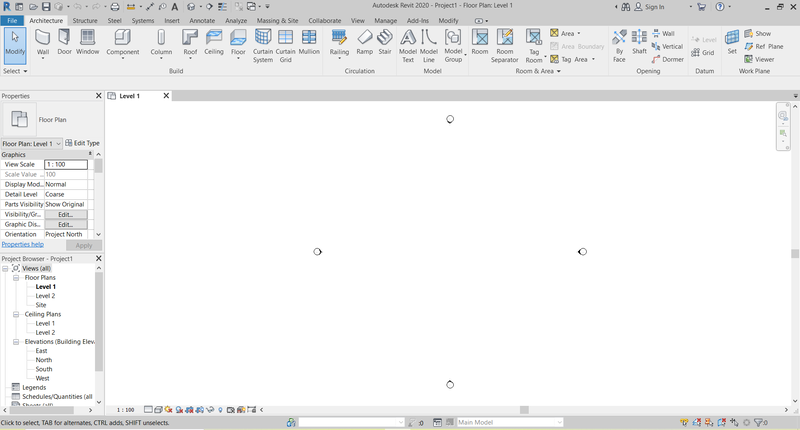
Task: Collapse the Elevations (Building Elevation) node
Action: coord(16,342)
